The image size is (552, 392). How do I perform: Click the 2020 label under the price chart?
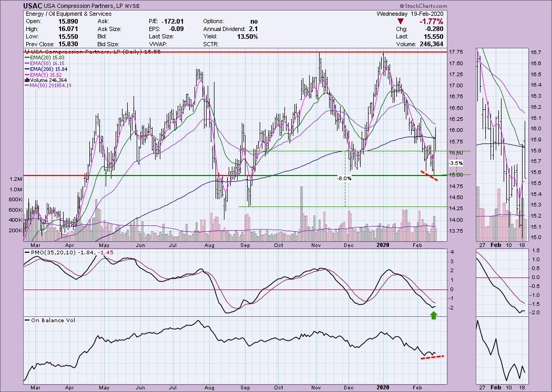(x=383, y=245)
